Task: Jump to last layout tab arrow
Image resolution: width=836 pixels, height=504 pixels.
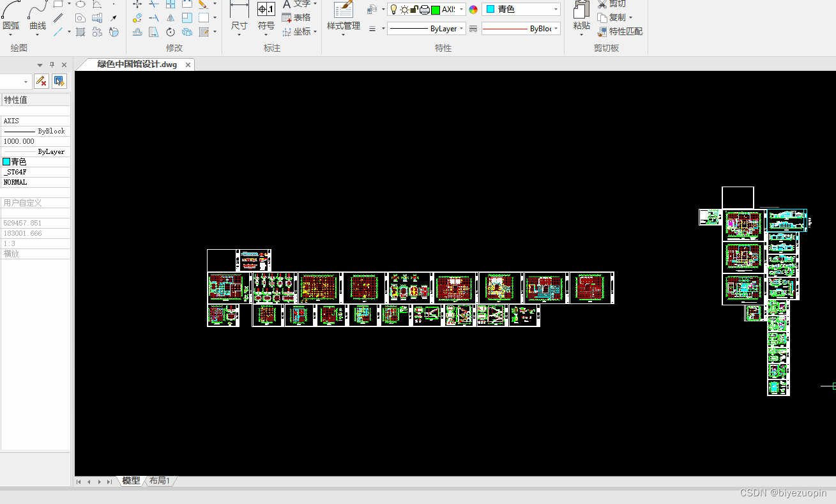Action: point(109,482)
